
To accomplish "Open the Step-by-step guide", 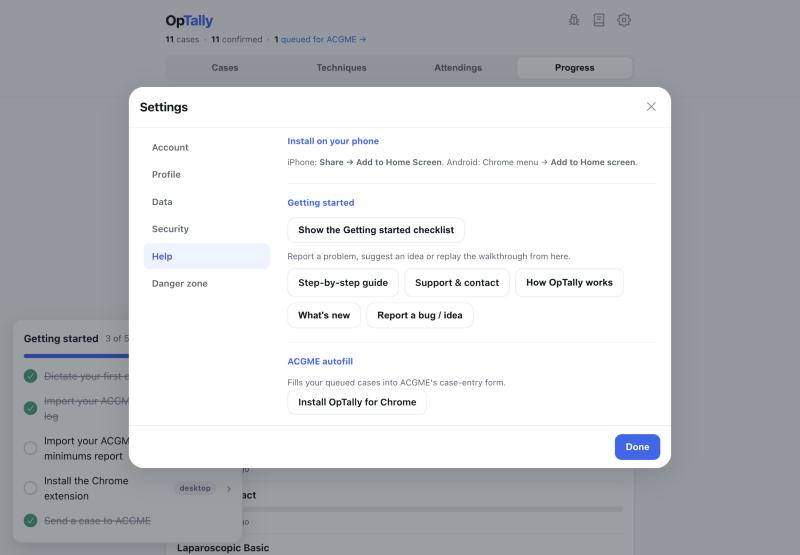I will pyautogui.click(x=343, y=283).
